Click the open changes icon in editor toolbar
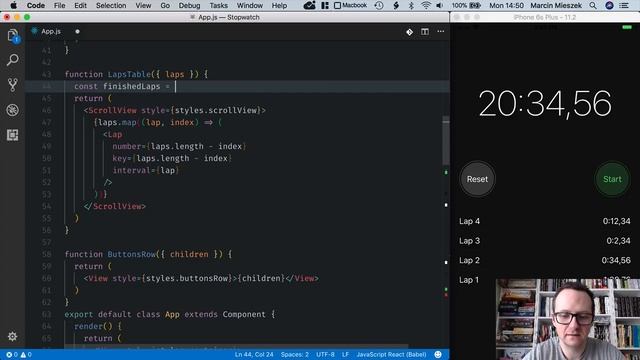Viewport: 640px width, 360px height. click(x=409, y=32)
